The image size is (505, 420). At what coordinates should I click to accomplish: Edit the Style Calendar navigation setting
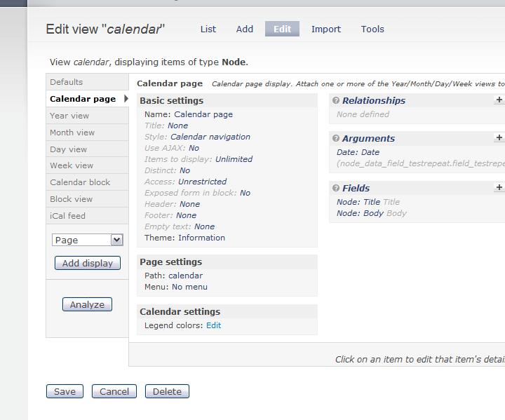click(210, 137)
